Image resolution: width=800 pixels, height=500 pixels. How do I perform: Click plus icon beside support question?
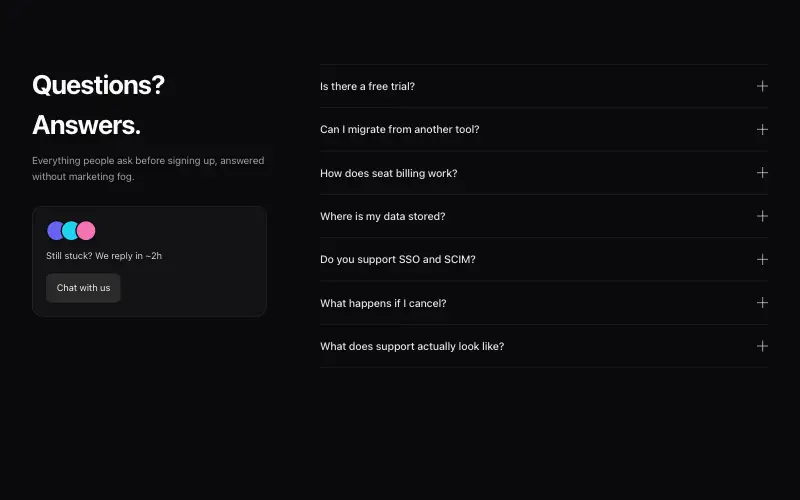(x=762, y=346)
